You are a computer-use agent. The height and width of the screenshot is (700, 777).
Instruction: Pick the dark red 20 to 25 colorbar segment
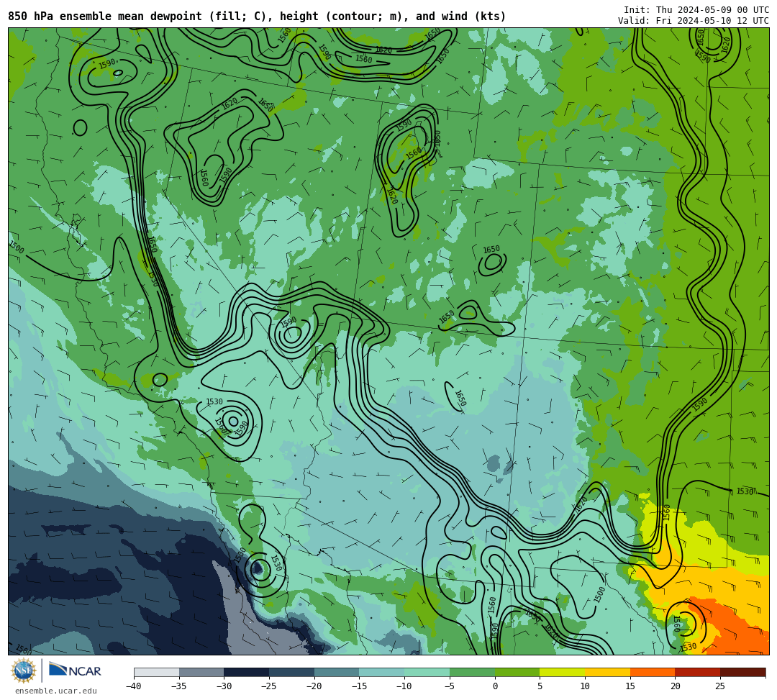coord(697,672)
